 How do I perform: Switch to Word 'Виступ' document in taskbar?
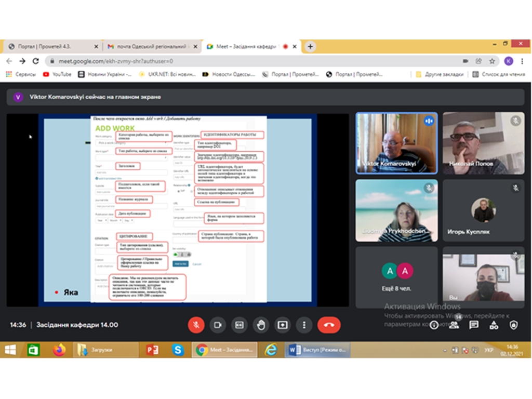coord(317,350)
